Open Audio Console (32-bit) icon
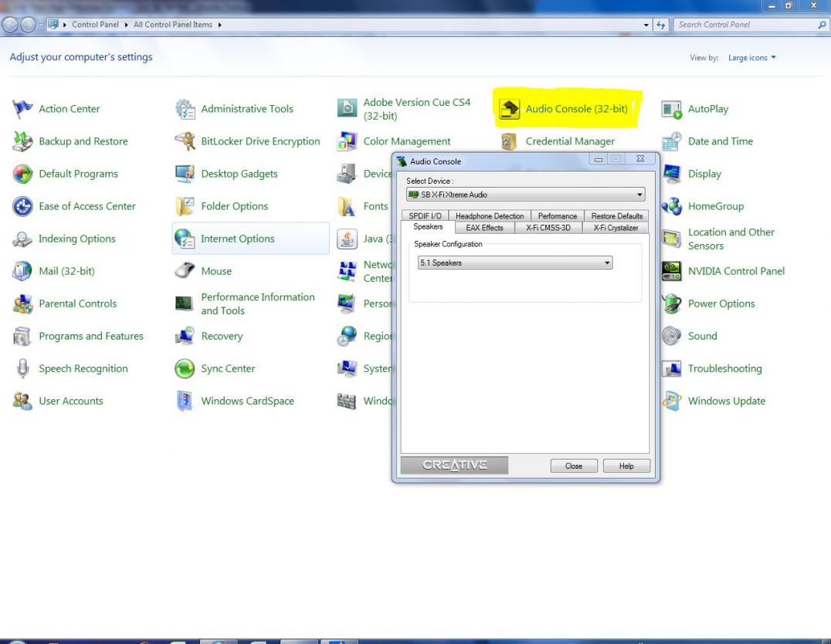The width and height of the screenshot is (831, 644). coord(509,109)
